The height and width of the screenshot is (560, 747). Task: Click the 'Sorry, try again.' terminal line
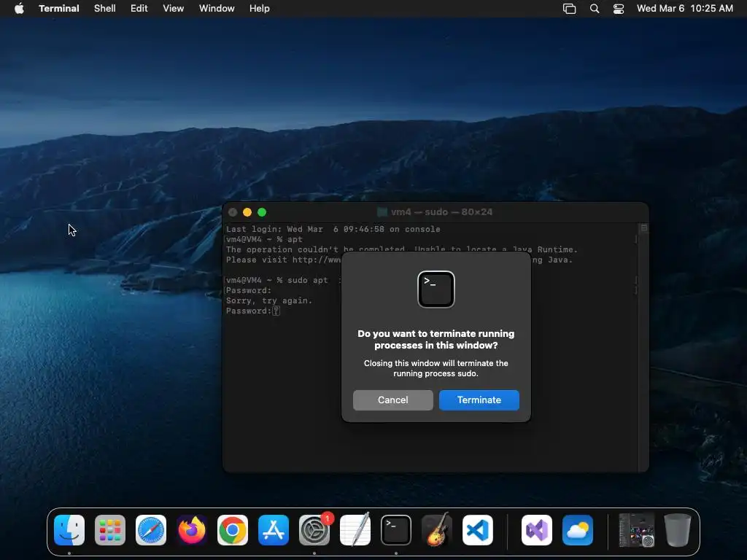pyautogui.click(x=269, y=301)
